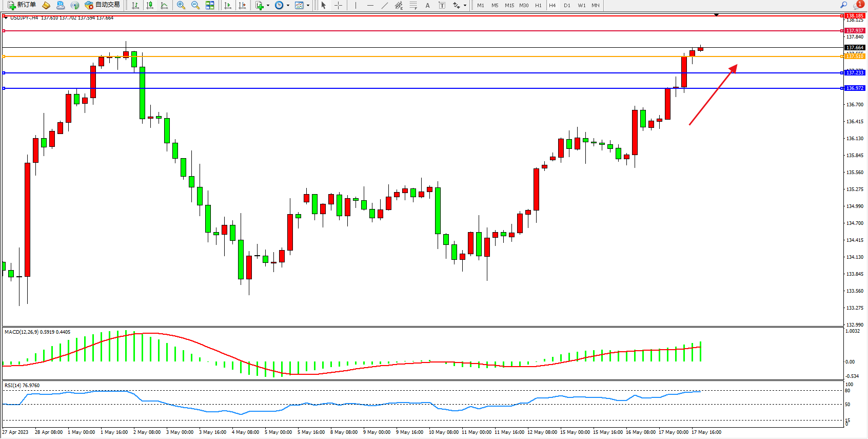Switch chart to candlestick mode
Image resolution: width=868 pixels, height=439 pixels.
(x=150, y=5)
